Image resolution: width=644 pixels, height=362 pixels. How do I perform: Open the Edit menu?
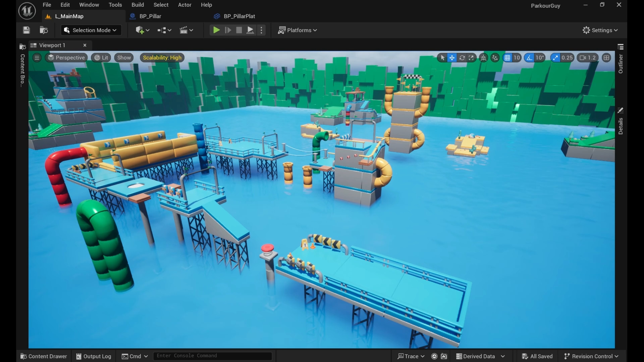pos(65,5)
